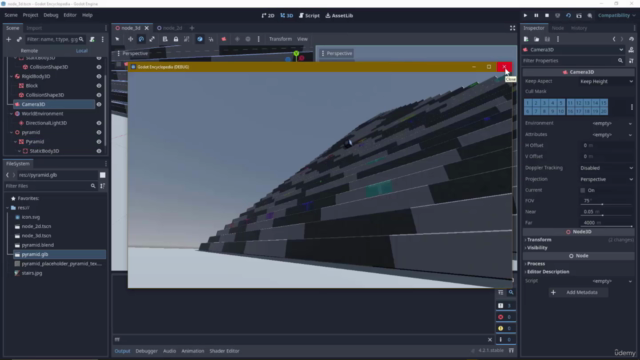Toggle Use Snap icon in 3D toolbar
640x360 pixels.
pyautogui.click(x=211, y=39)
